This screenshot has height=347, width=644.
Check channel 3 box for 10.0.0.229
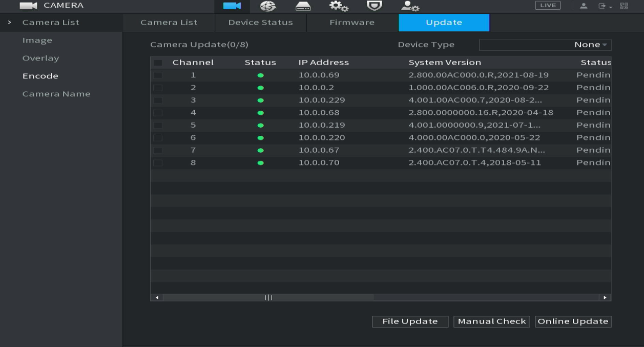click(158, 100)
